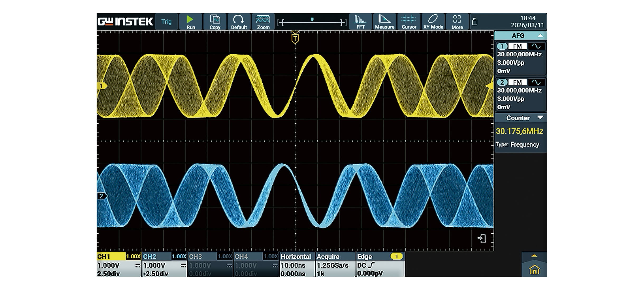The width and height of the screenshot is (644, 290).
Task: Open the FFT spectrum function
Action: click(x=360, y=22)
